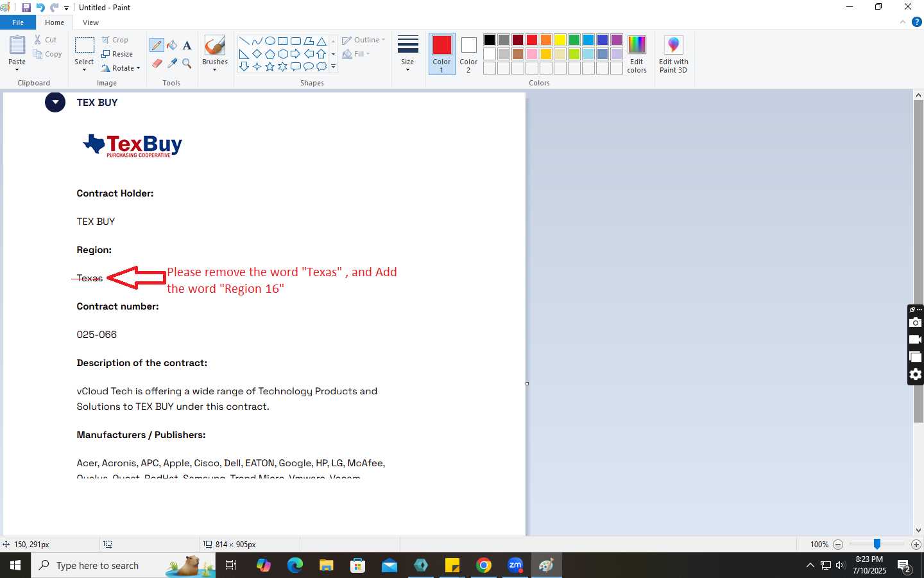Pick the green color swatch
The width and height of the screenshot is (924, 578).
[x=574, y=40]
